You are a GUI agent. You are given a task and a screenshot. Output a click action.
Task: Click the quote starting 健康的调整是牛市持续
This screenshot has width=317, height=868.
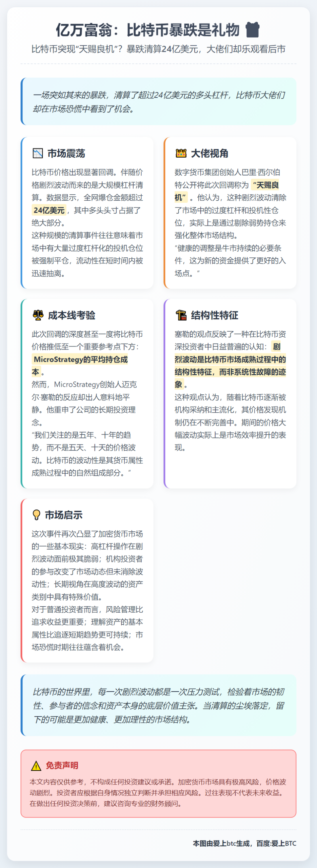coord(230,261)
